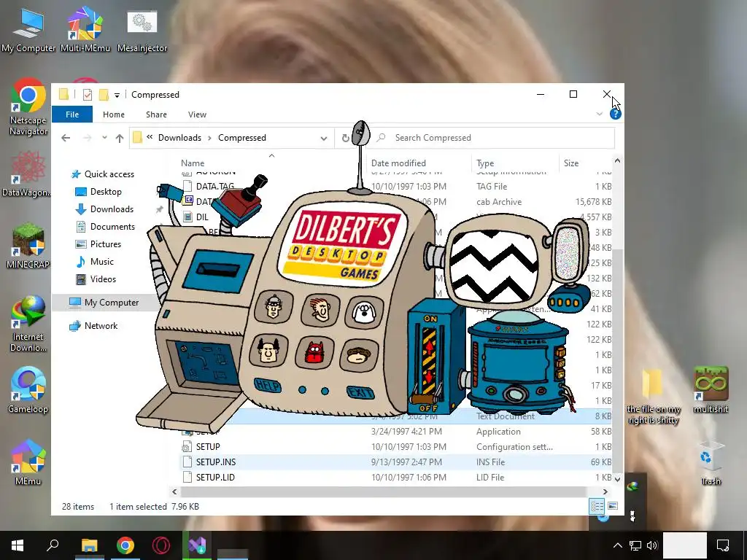This screenshot has height=560, width=747.
Task: Click the vertical scrollbar in the file list
Action: click(617, 359)
